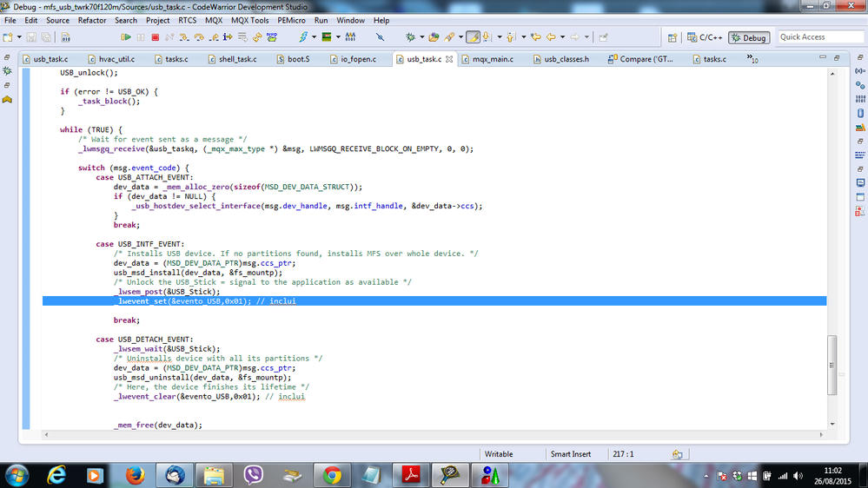The width and height of the screenshot is (868, 488).
Task: Click the binary 010 toolbar icon
Action: (65, 37)
